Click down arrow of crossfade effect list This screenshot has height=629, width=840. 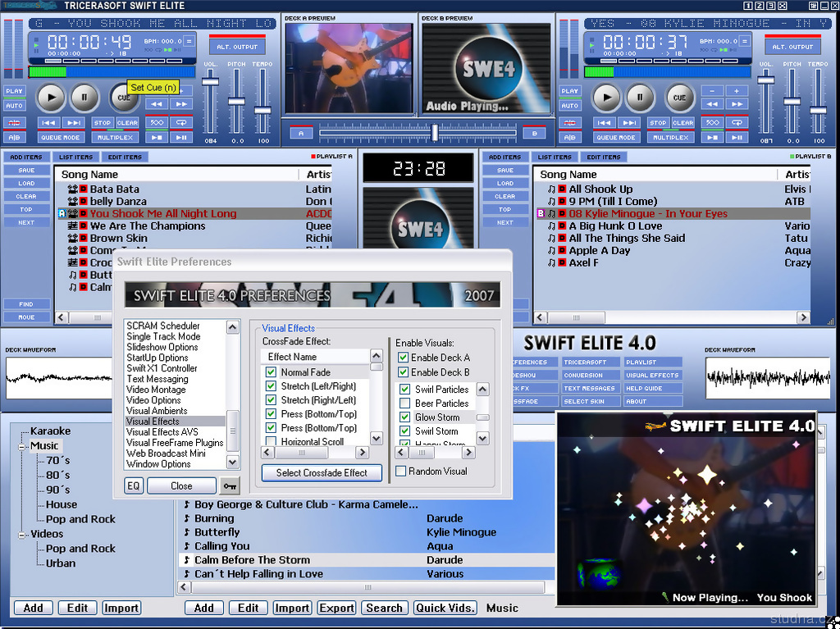tap(377, 438)
